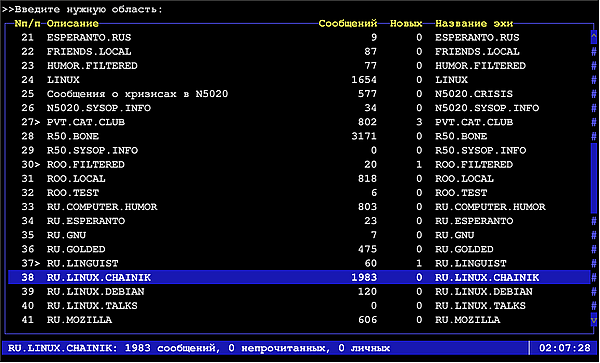Select area 37 RU.LINGUIST description
The height and width of the screenshot is (363, 600).
click(x=82, y=264)
